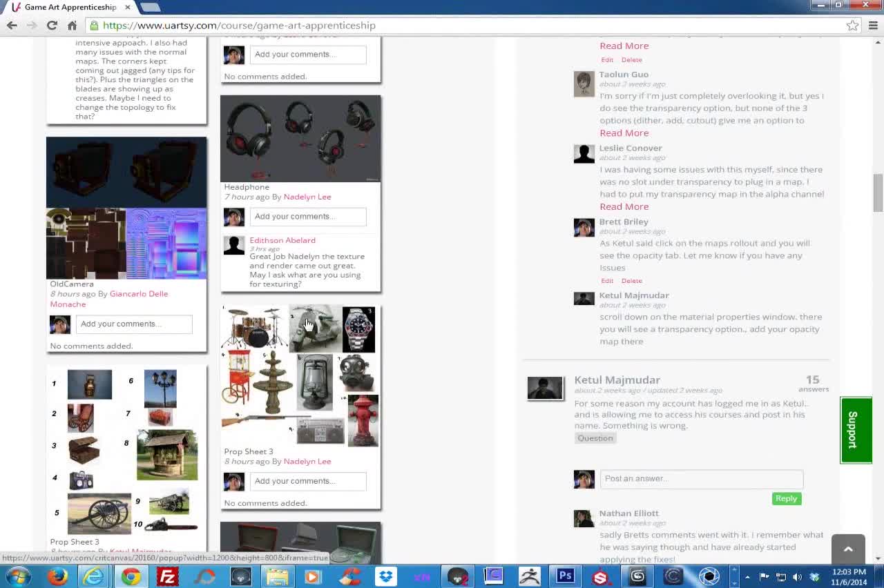The width and height of the screenshot is (884, 588).
Task: Click Giancarlo Delle Monache author link
Action: tap(108, 299)
